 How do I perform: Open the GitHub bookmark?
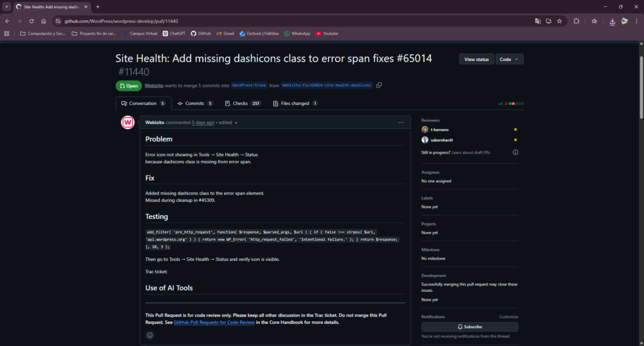click(201, 34)
